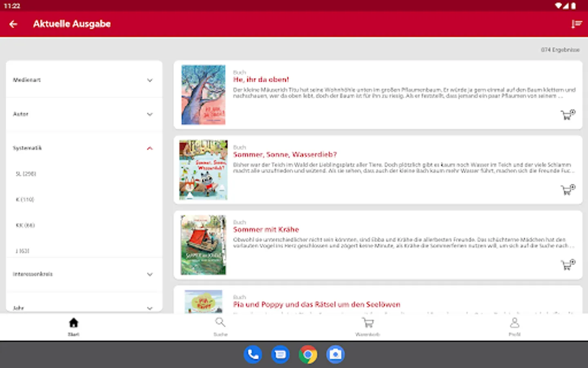
Task: Expand the Autor filter
Action: coord(84,114)
